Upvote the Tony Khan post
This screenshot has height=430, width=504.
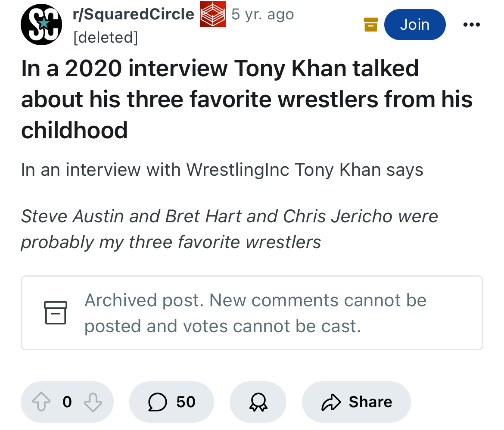40,402
